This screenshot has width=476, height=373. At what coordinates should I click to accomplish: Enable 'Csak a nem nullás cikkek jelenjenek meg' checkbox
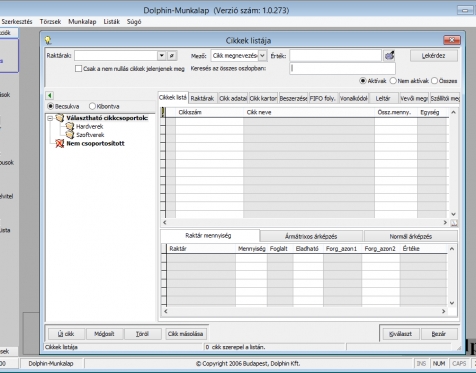point(79,69)
